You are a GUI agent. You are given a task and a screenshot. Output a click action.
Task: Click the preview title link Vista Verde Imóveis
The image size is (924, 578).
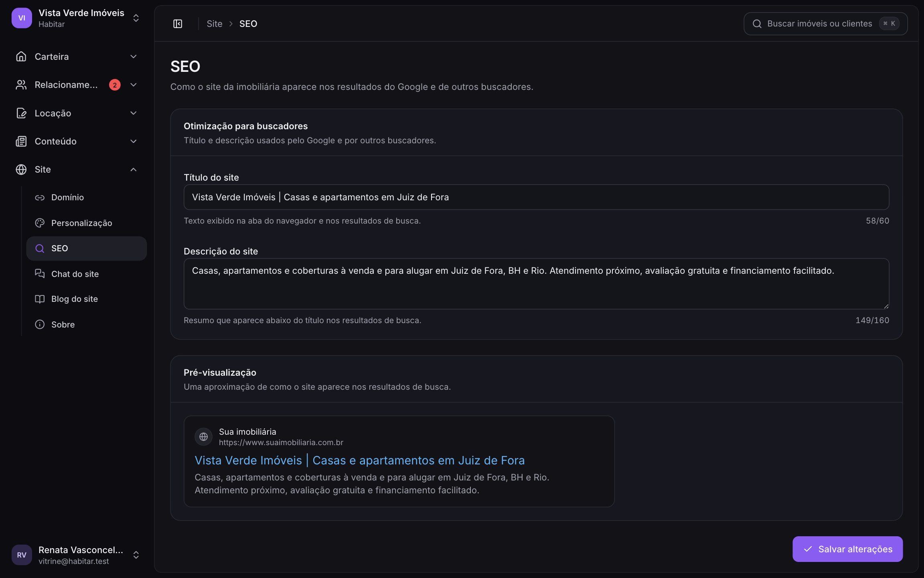[x=359, y=460]
